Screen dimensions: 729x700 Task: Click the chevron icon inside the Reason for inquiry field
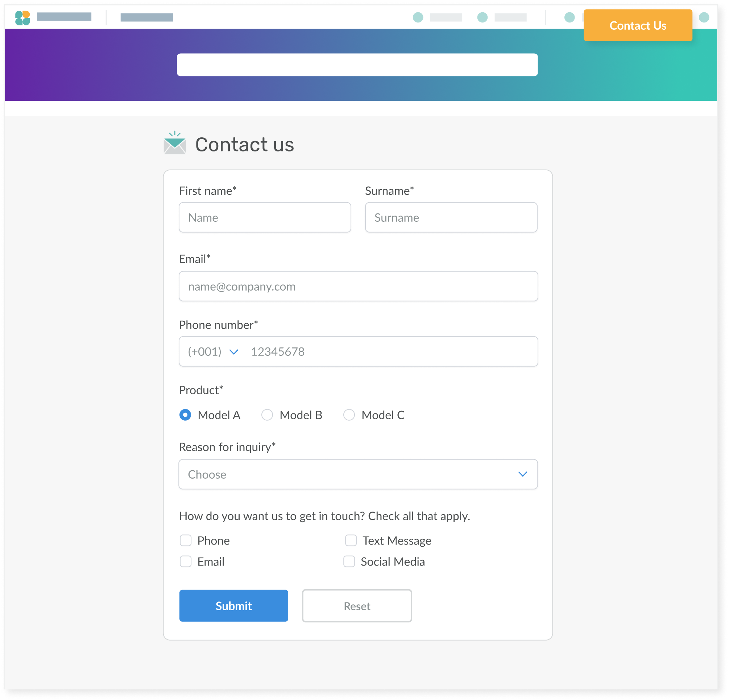[523, 474]
